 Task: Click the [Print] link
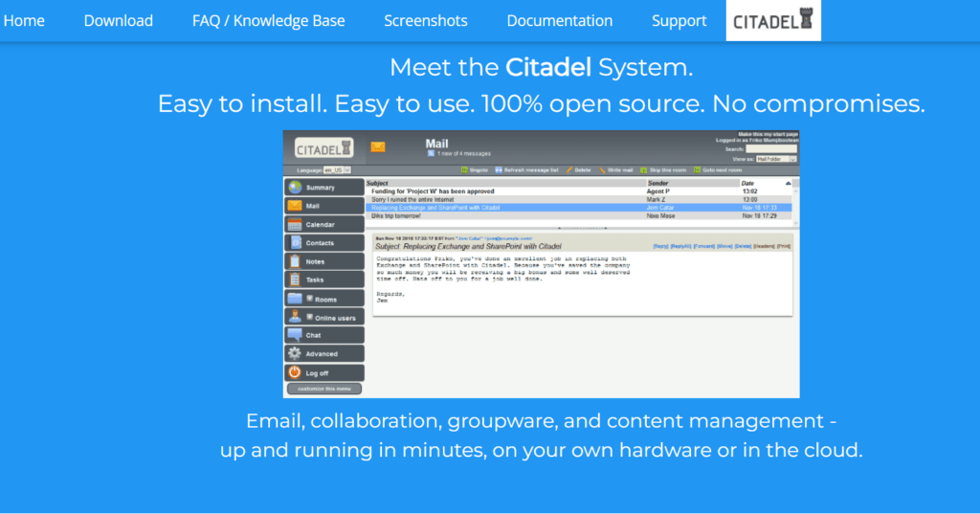pyautogui.click(x=784, y=246)
